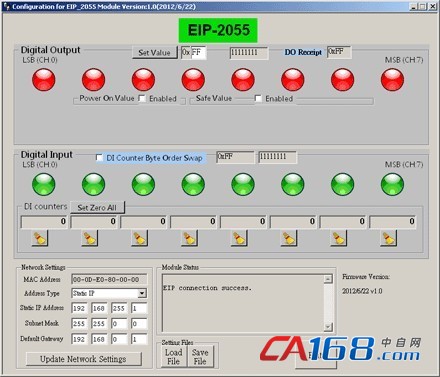This screenshot has height=377, width=440.
Task: Click the fifth green digital input LED
Action: 243,184
